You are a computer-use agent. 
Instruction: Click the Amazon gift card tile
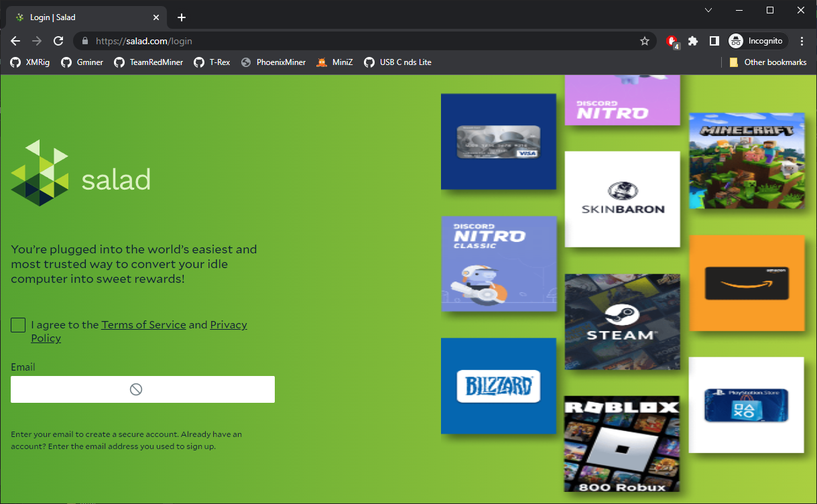coord(747,283)
